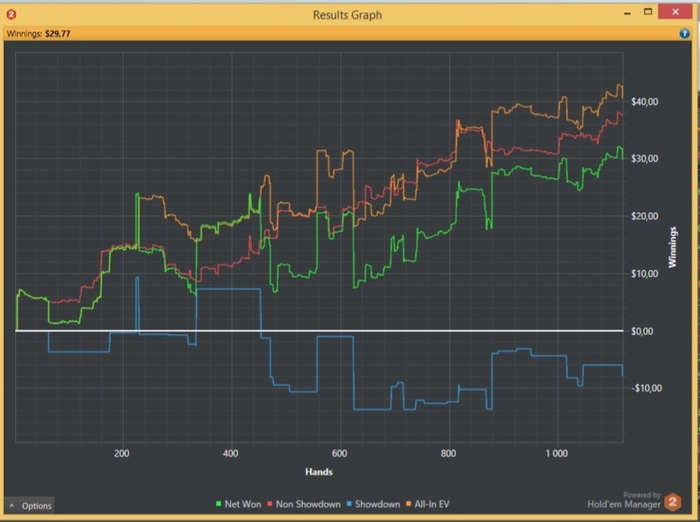Toggle the All-In EV legend entry
This screenshot has height=522, width=700.
coord(427,504)
